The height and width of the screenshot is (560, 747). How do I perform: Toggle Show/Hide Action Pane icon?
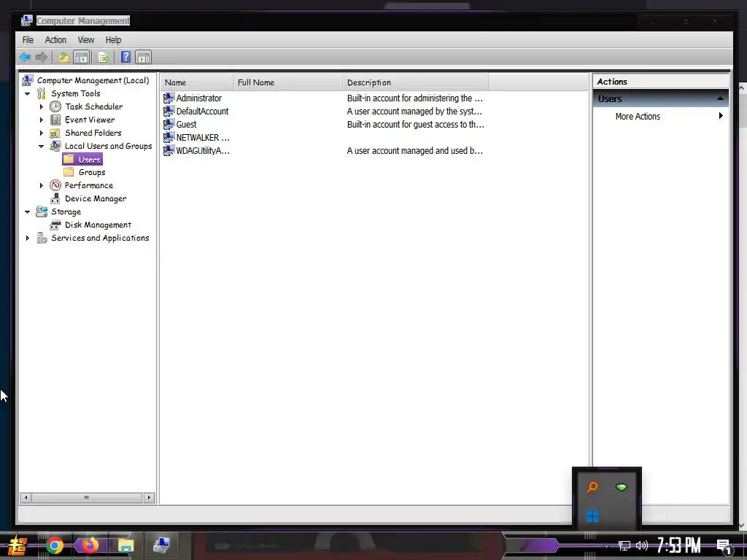click(x=144, y=58)
